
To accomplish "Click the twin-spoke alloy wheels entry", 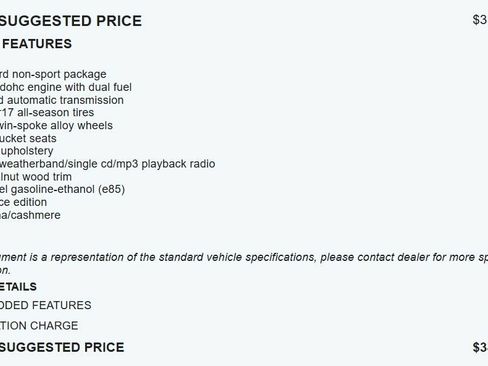I will tap(56, 125).
